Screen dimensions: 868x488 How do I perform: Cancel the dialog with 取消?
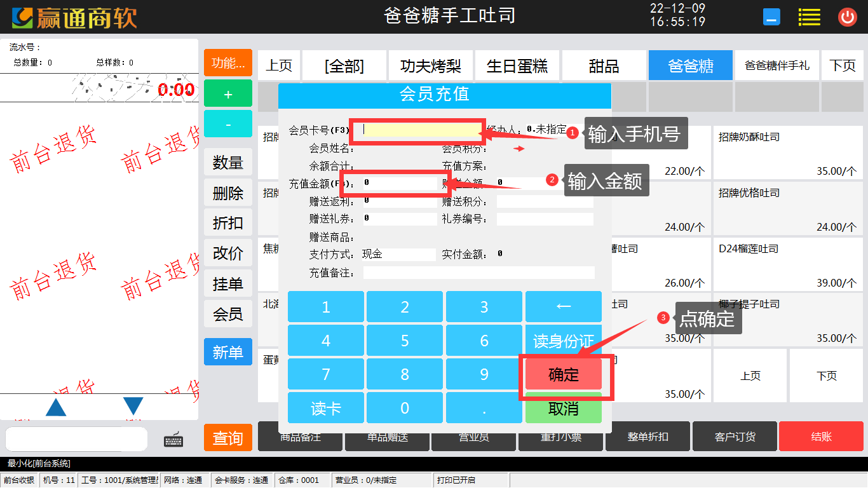(x=564, y=408)
